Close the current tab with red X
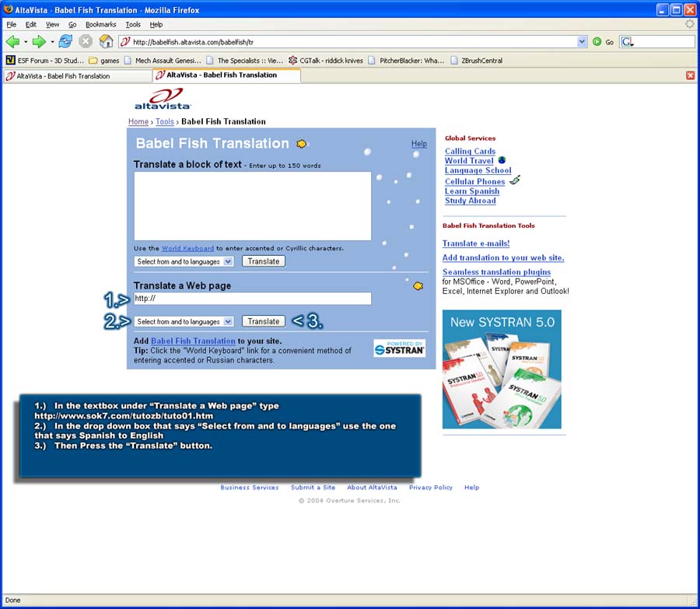This screenshot has width=700, height=609. click(690, 75)
